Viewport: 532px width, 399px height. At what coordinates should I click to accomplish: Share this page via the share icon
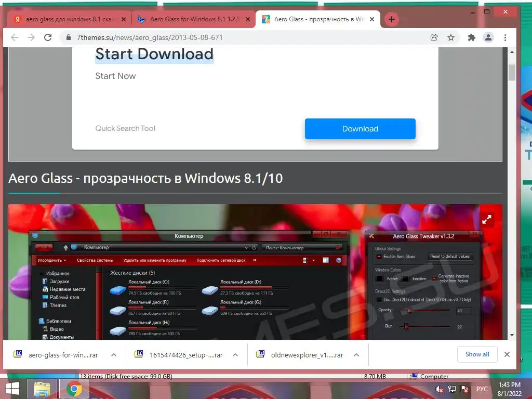coord(434,37)
